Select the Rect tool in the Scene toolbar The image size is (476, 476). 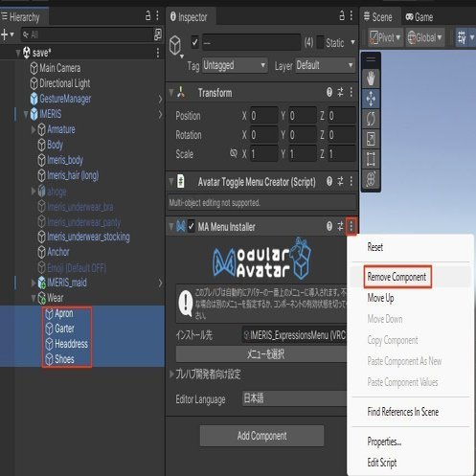371,159
